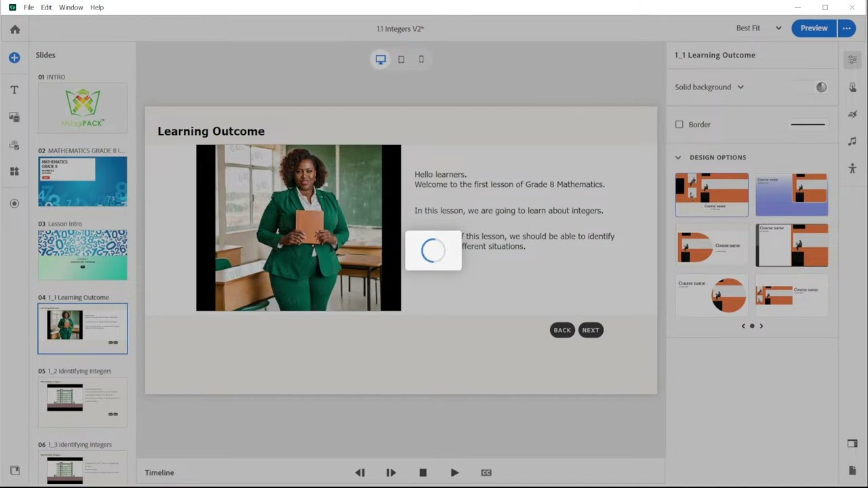Choose the design option with orange half-circle left
The height and width of the screenshot is (488, 868).
pyautogui.click(x=712, y=245)
